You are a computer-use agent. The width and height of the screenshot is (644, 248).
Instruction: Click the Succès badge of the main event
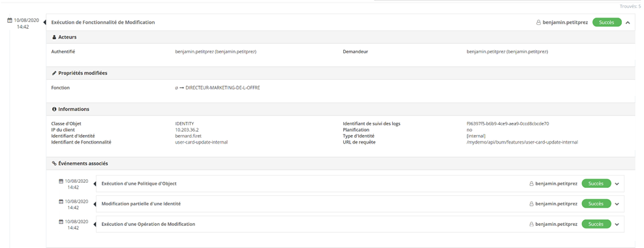pos(607,23)
